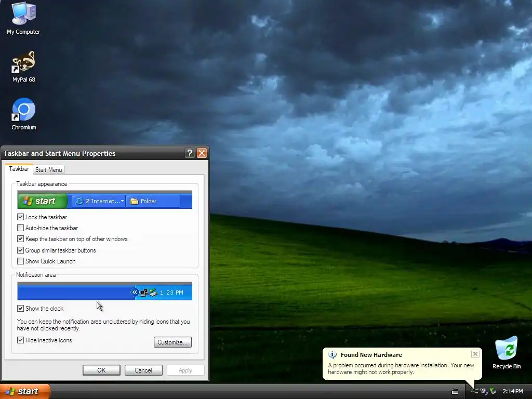Click the hardware installation problem message
This screenshot has height=399, width=532.
click(x=401, y=368)
